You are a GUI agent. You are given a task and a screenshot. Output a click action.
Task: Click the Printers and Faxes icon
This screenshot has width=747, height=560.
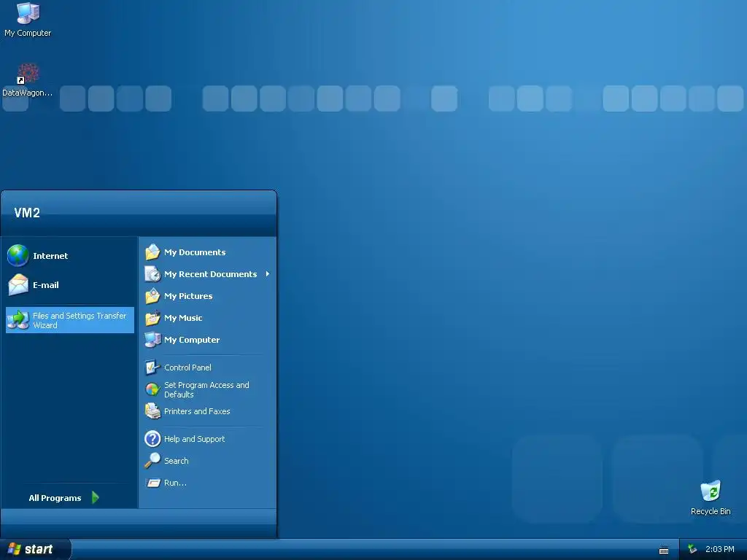click(x=152, y=411)
